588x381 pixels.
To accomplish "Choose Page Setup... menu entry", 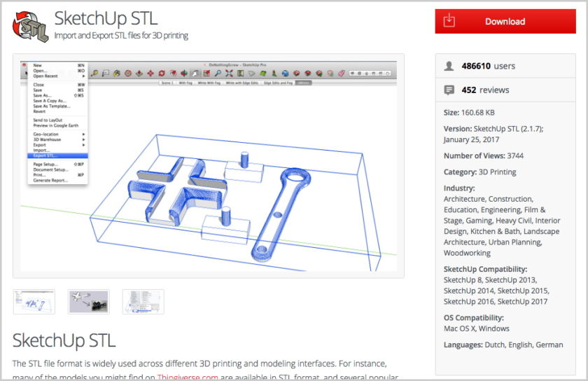I will coord(57,165).
